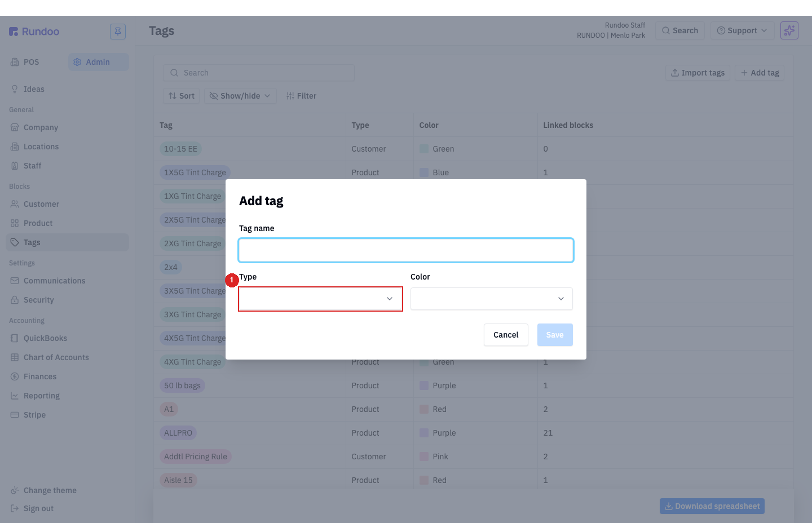This screenshot has width=812, height=523.
Task: Click the A1 tag
Action: pyautogui.click(x=169, y=409)
